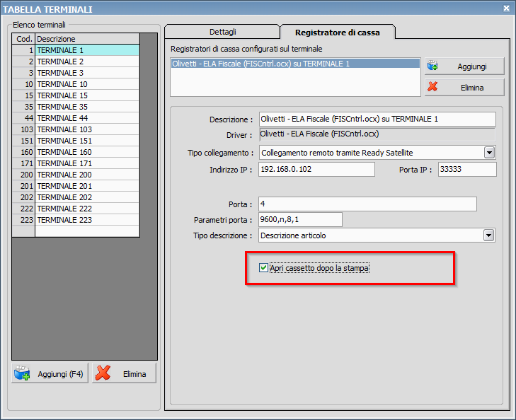Select row TERMINALE 15
Viewport: 516px width, 420px height.
[x=76, y=95]
